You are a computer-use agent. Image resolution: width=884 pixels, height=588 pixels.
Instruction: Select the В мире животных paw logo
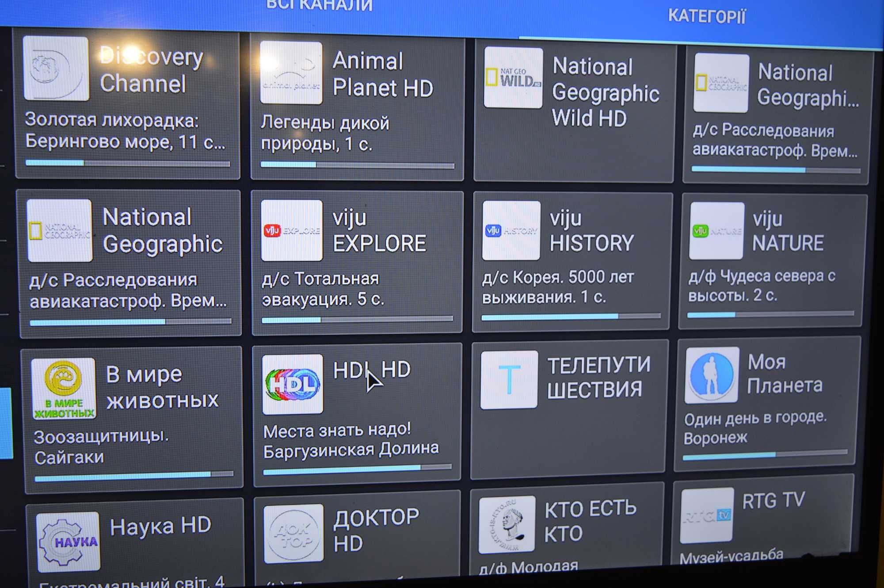click(x=64, y=389)
